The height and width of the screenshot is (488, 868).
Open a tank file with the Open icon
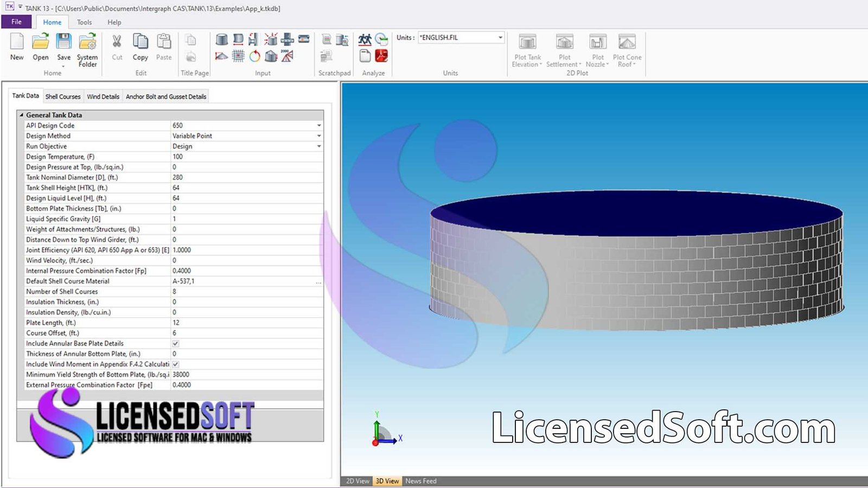coord(40,42)
